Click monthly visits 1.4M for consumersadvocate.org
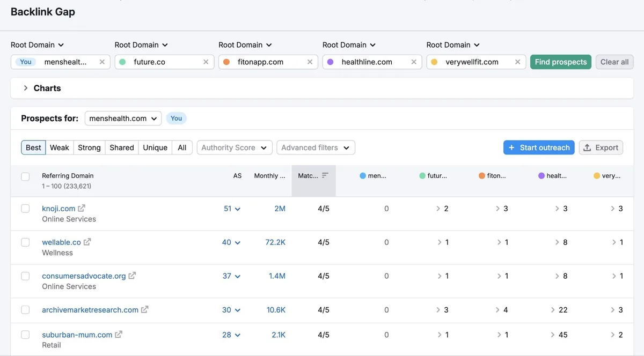This screenshot has height=356, width=644. [x=277, y=276]
